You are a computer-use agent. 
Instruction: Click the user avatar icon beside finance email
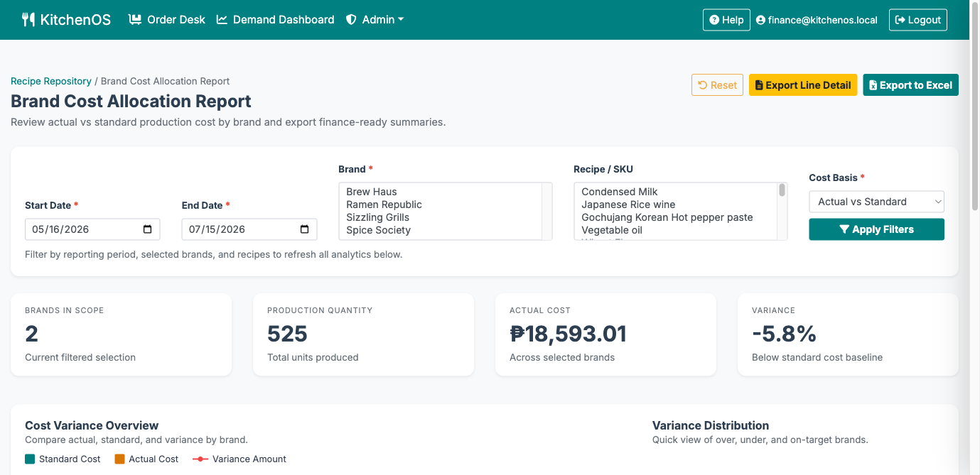[x=760, y=20]
